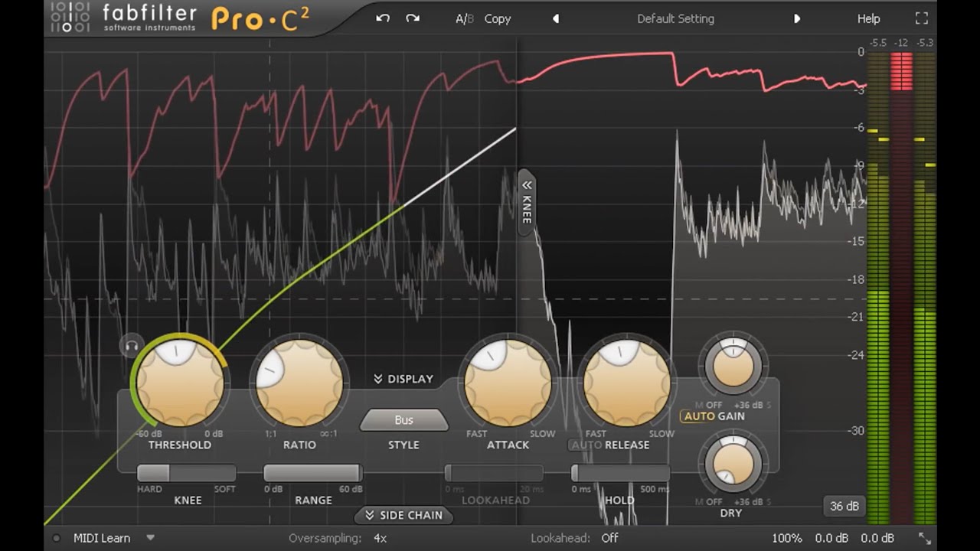This screenshot has width=980, height=551.
Task: Click the Threshold knob
Action: pos(180,382)
